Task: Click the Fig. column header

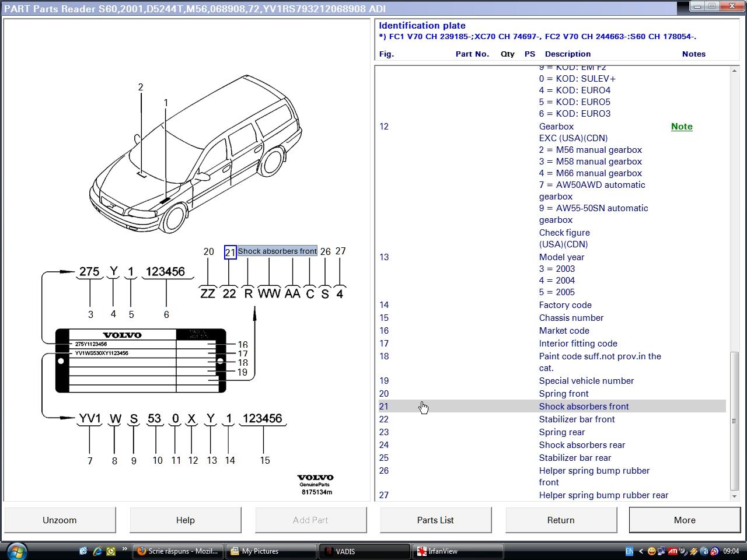Action: click(x=386, y=54)
